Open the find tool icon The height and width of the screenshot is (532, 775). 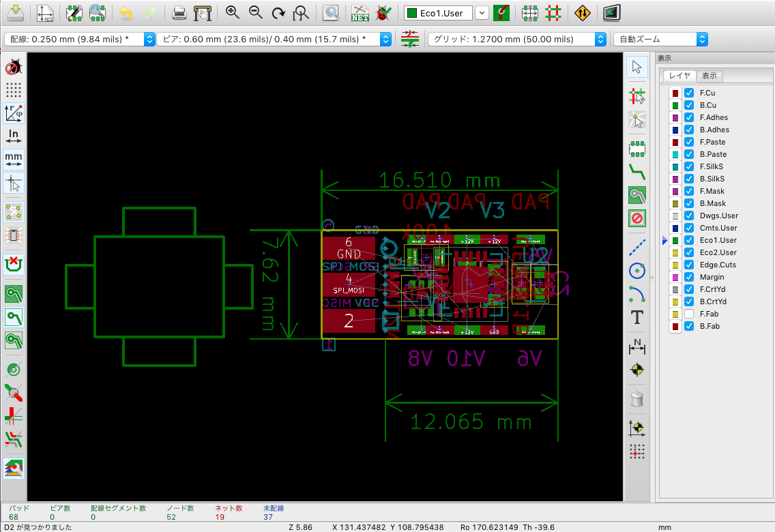pyautogui.click(x=331, y=13)
